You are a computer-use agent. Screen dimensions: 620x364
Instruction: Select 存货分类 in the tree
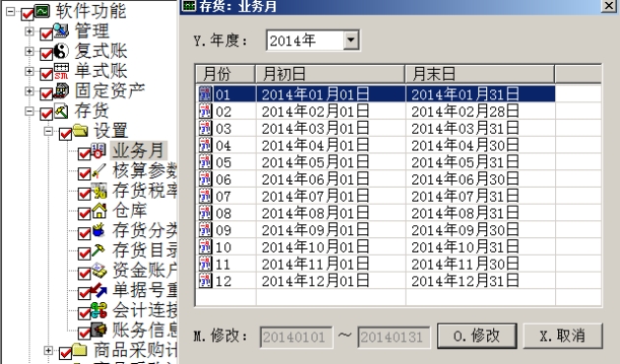click(x=144, y=230)
